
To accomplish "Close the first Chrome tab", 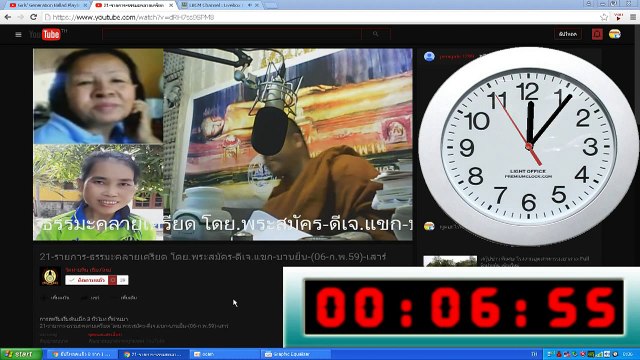I will pyautogui.click(x=85, y=5).
